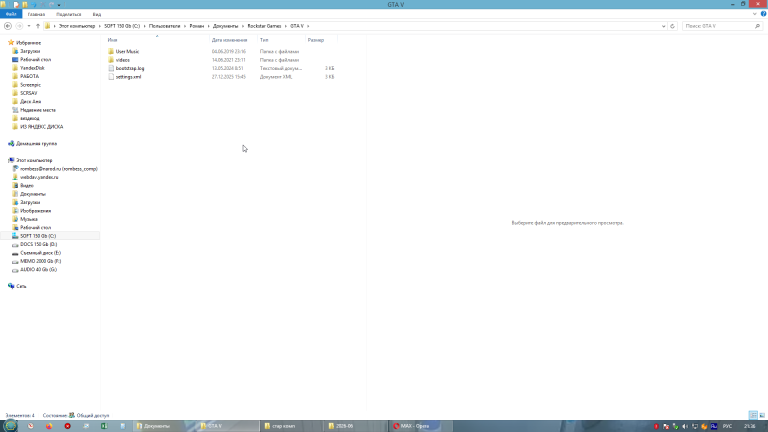Click the volume speaker tray icon
This screenshot has height=432, width=768.
685,426
